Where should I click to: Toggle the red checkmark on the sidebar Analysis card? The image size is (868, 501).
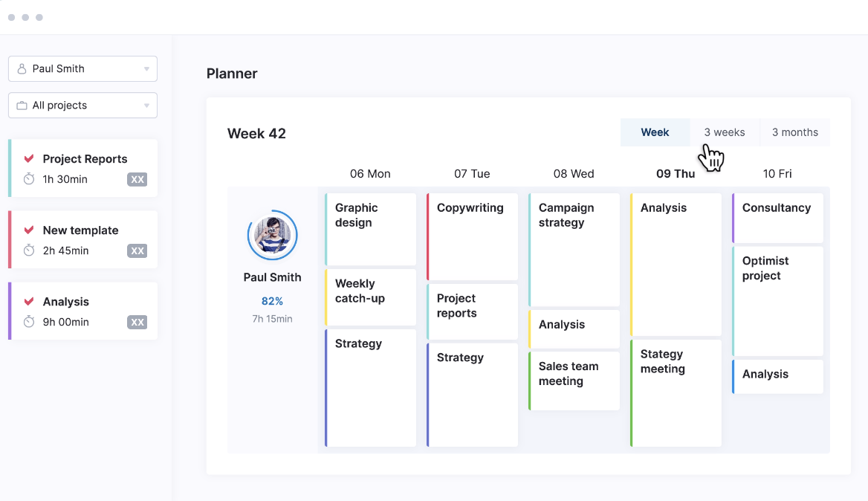tap(29, 301)
